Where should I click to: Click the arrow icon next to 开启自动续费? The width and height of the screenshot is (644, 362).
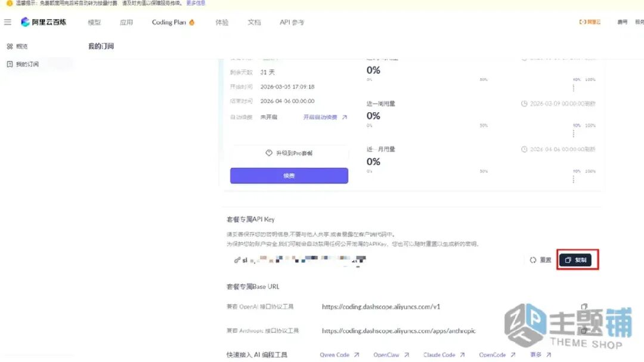pos(344,117)
